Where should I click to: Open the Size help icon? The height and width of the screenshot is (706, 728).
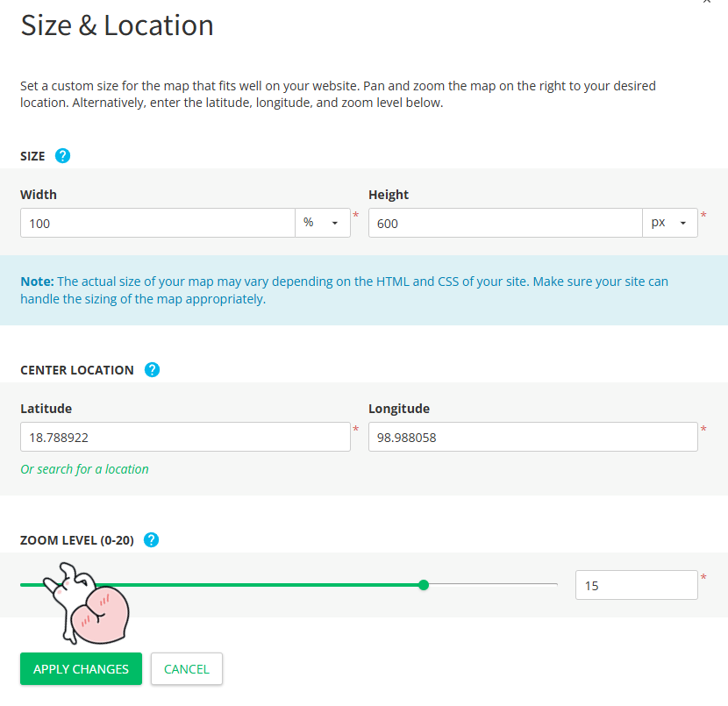point(62,156)
